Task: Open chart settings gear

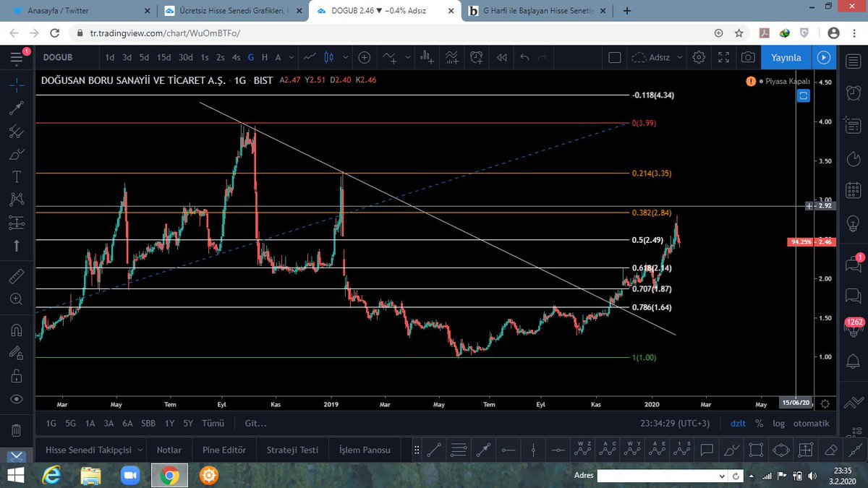Action: (699, 57)
